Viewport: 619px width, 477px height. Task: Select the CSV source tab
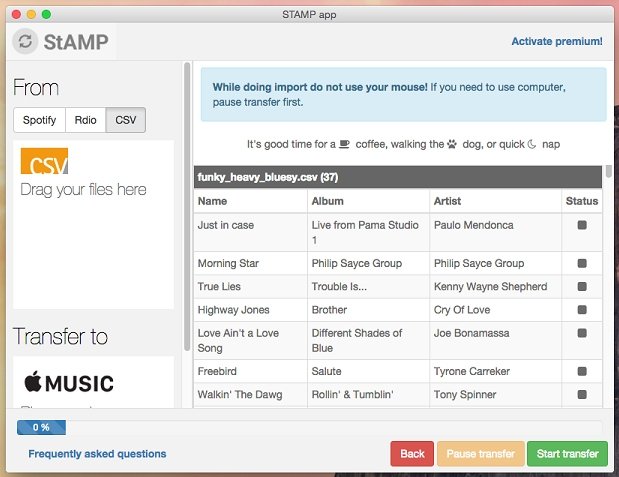pyautogui.click(x=126, y=120)
